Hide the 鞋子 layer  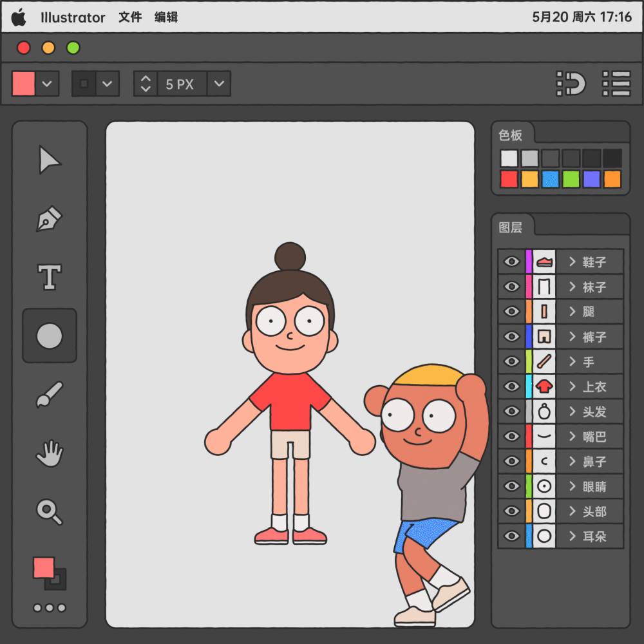click(x=512, y=261)
